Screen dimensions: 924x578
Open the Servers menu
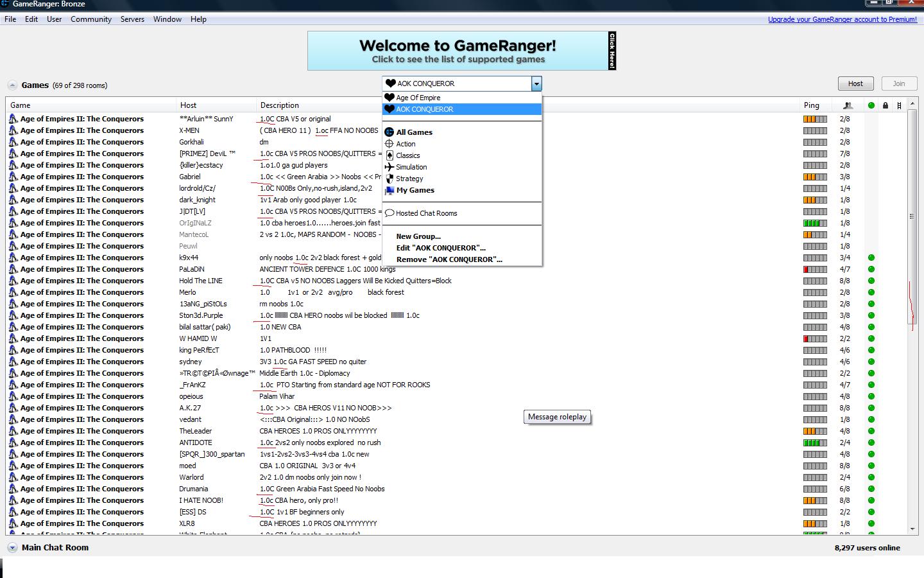pos(132,19)
